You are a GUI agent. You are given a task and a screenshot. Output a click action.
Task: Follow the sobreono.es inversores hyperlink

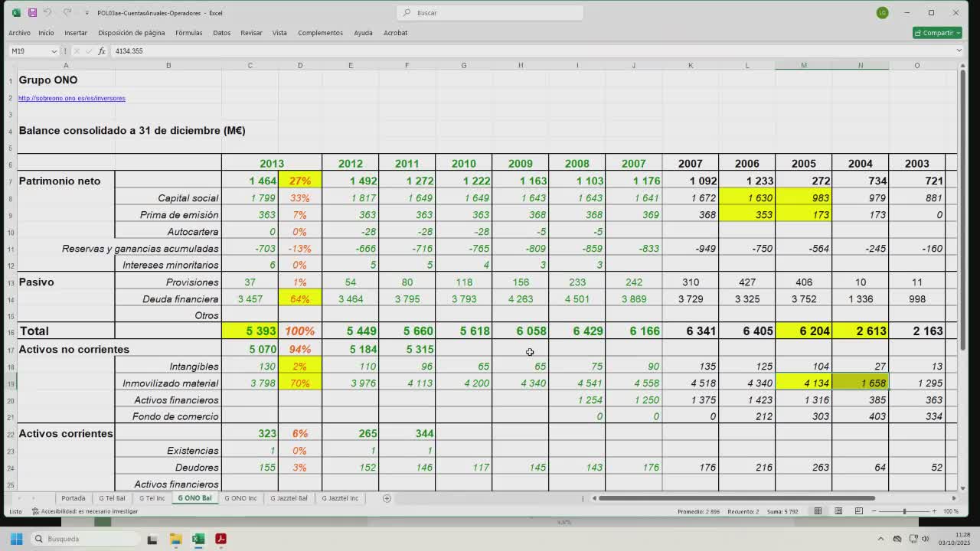pyautogui.click(x=72, y=98)
